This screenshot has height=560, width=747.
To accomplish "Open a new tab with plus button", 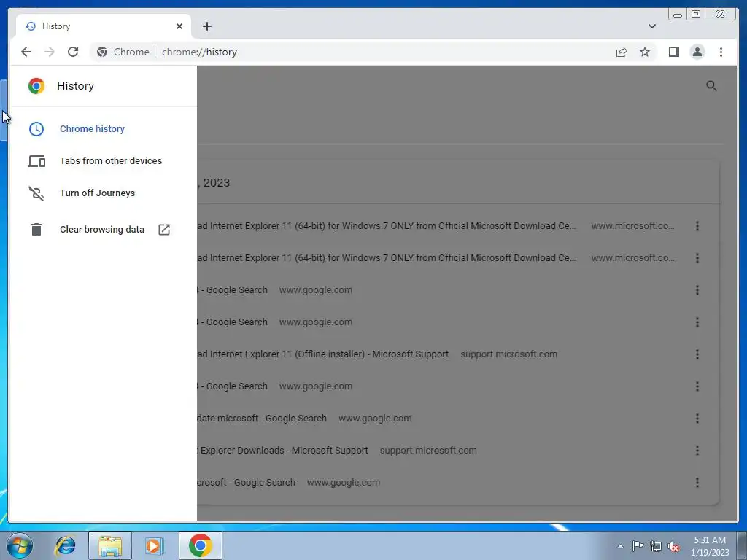I will tap(206, 26).
